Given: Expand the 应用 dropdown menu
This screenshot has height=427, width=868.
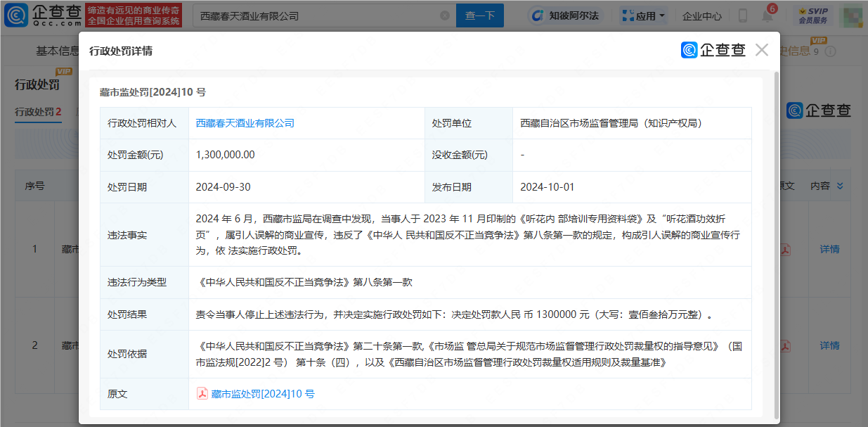Looking at the screenshot, I should (x=644, y=15).
